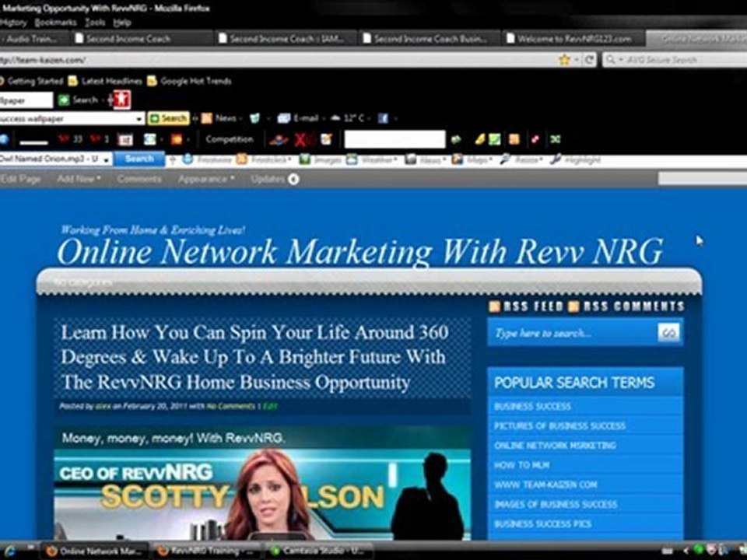Expand the Add New admin menu
The image size is (747, 560).
point(79,179)
